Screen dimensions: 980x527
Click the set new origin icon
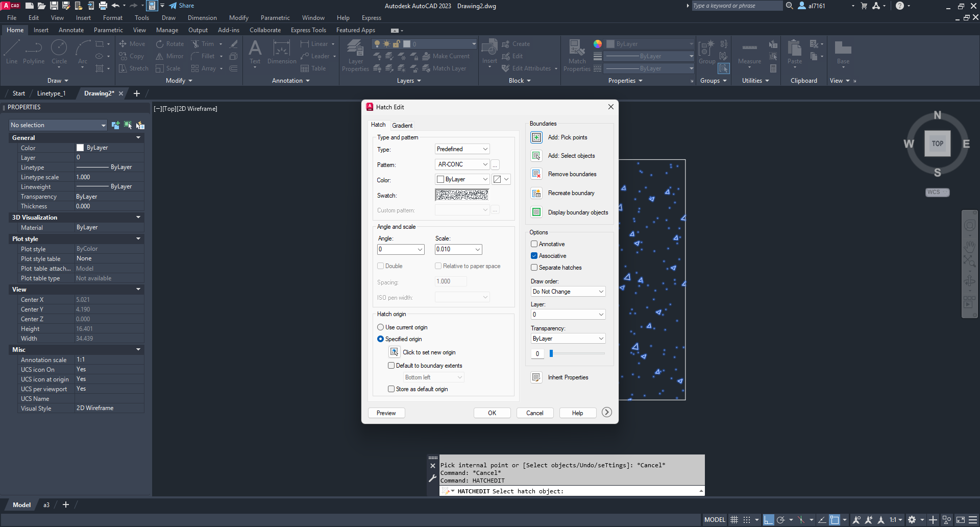point(394,352)
